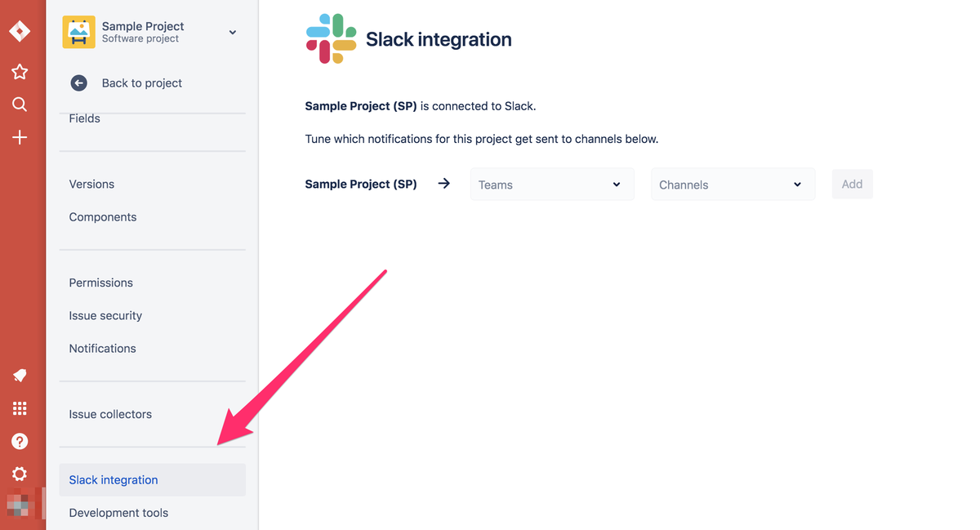
Task: Click the Sample Project avatar thumbnail
Action: (79, 32)
